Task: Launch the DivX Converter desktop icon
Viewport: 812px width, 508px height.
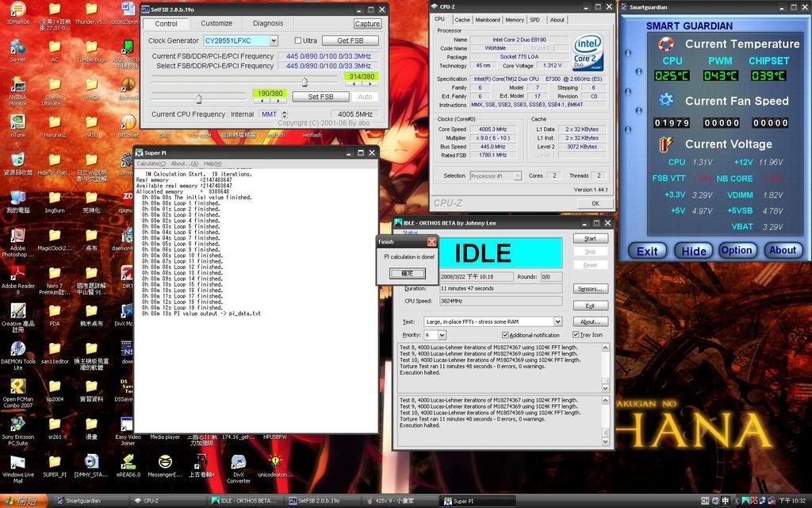Action: point(238,461)
